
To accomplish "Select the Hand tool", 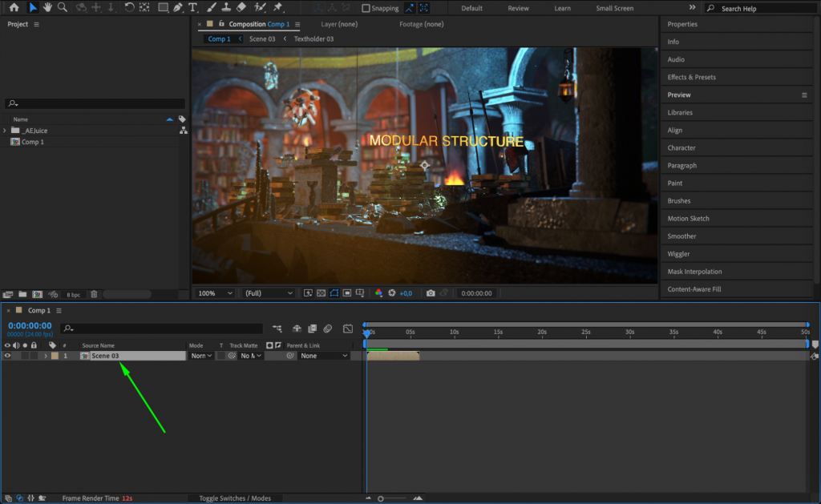I will (x=48, y=8).
